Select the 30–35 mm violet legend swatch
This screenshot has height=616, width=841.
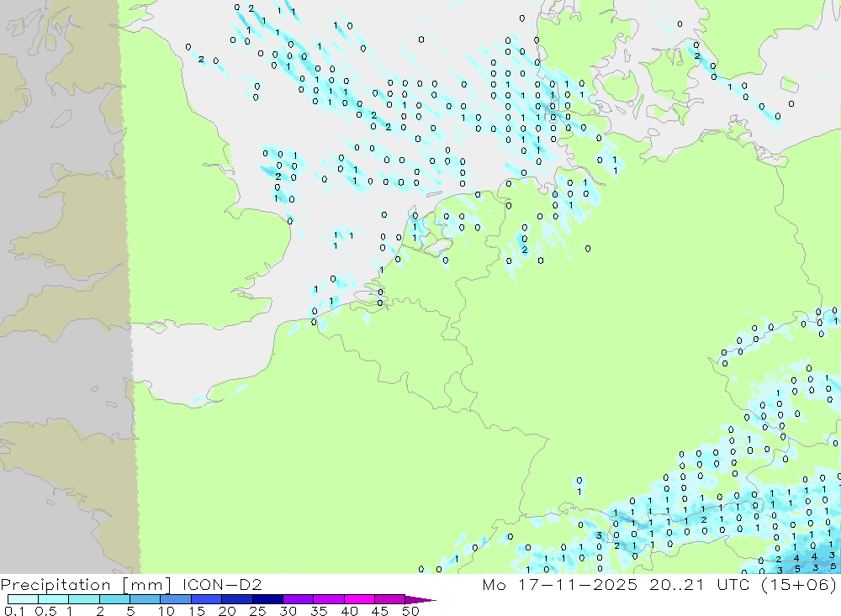click(x=298, y=599)
